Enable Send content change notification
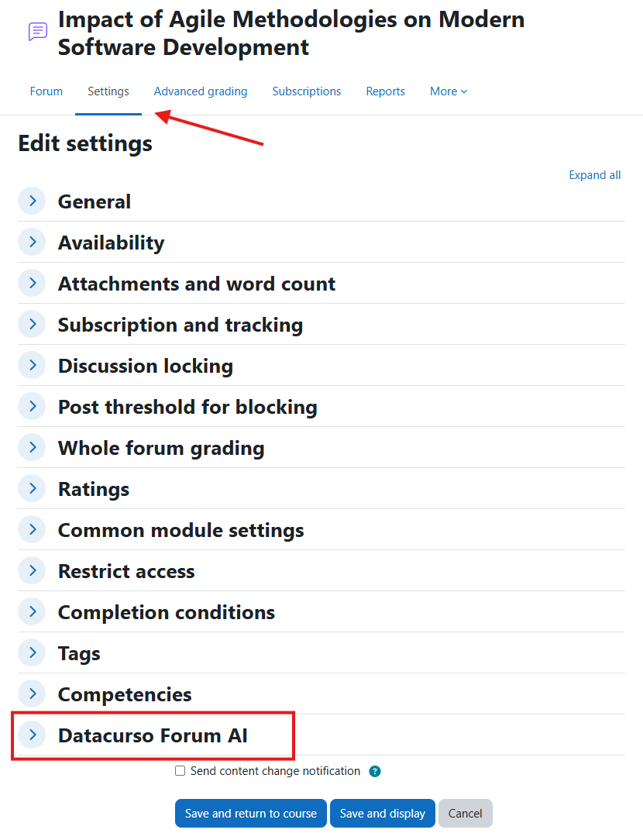 point(180,771)
